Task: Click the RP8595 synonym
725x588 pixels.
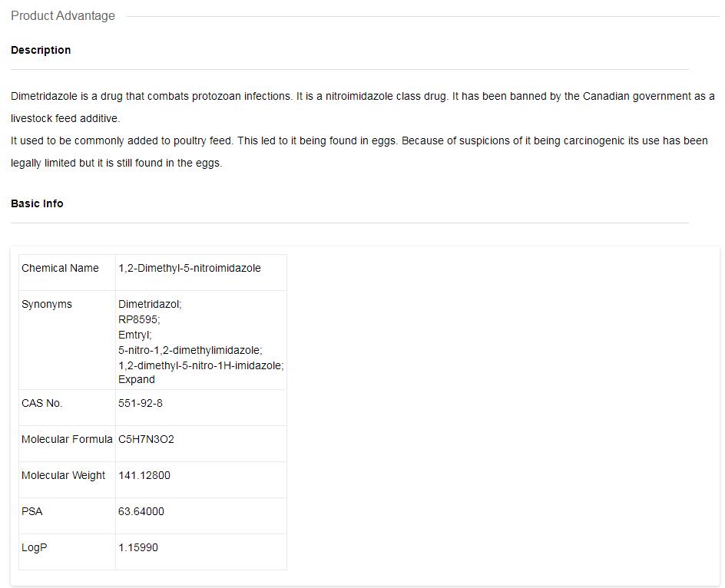Action: point(139,319)
